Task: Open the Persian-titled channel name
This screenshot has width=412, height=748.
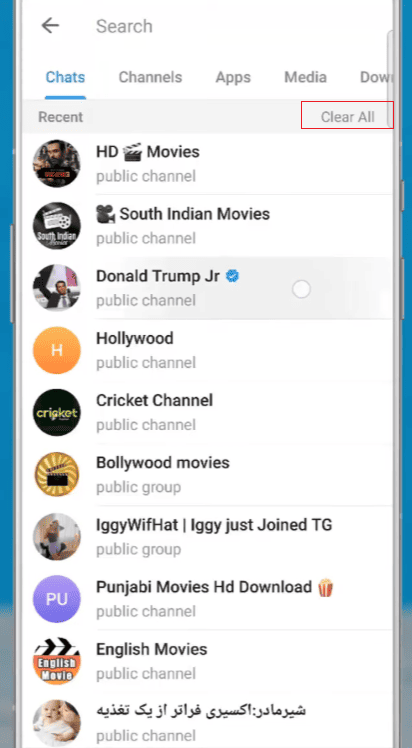Action: (x=201, y=711)
